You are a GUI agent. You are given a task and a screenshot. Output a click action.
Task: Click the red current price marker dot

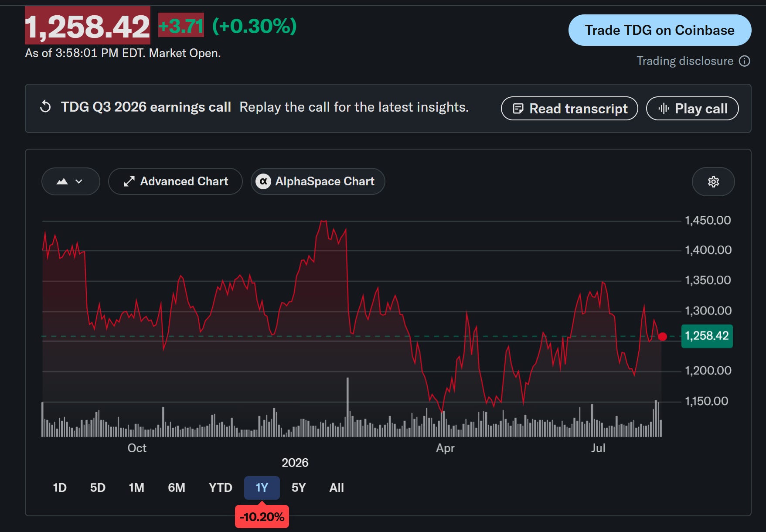(663, 337)
